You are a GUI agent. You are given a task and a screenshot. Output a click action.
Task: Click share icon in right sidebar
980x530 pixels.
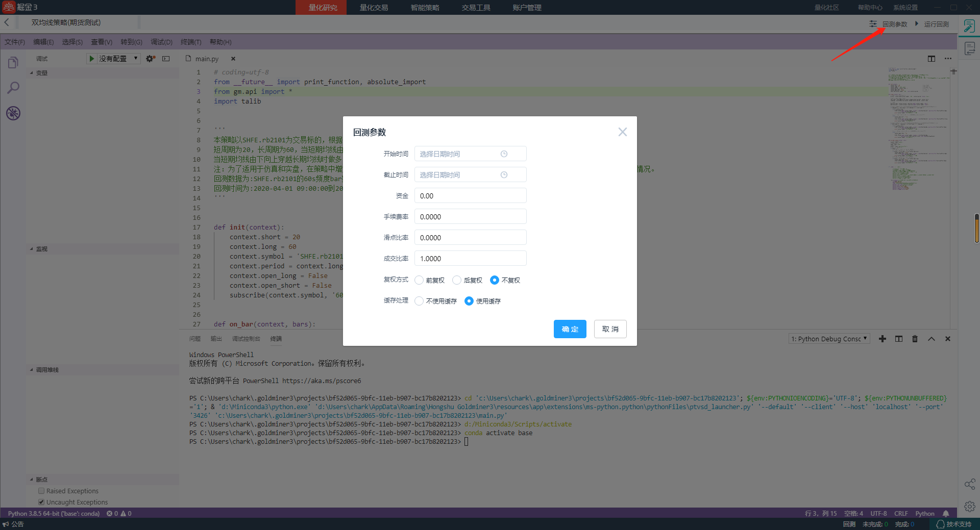tap(970, 484)
